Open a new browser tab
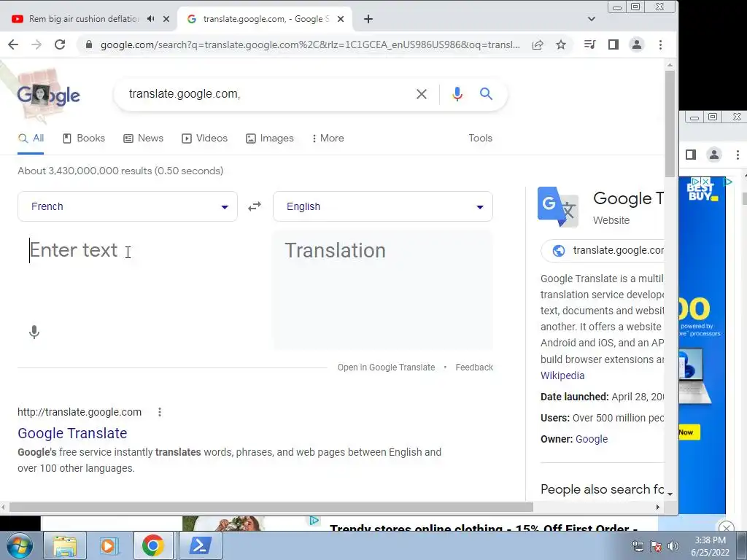The image size is (747, 560). [x=368, y=19]
